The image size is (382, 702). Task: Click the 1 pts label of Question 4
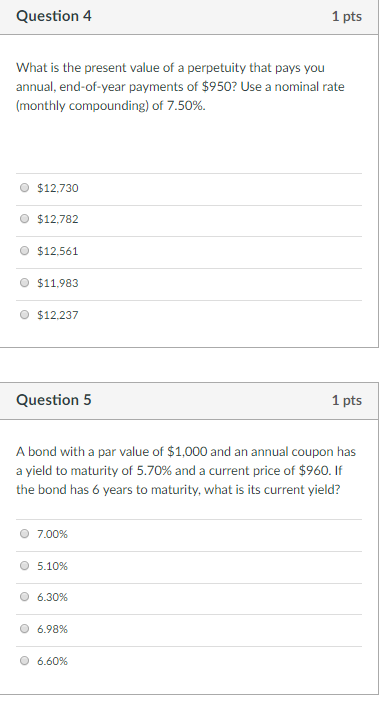point(347,17)
